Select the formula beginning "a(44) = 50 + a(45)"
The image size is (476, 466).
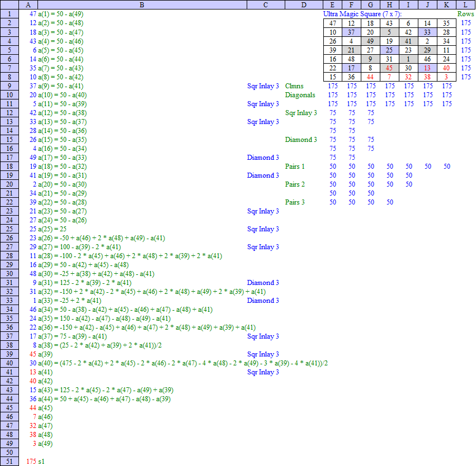click(105, 399)
